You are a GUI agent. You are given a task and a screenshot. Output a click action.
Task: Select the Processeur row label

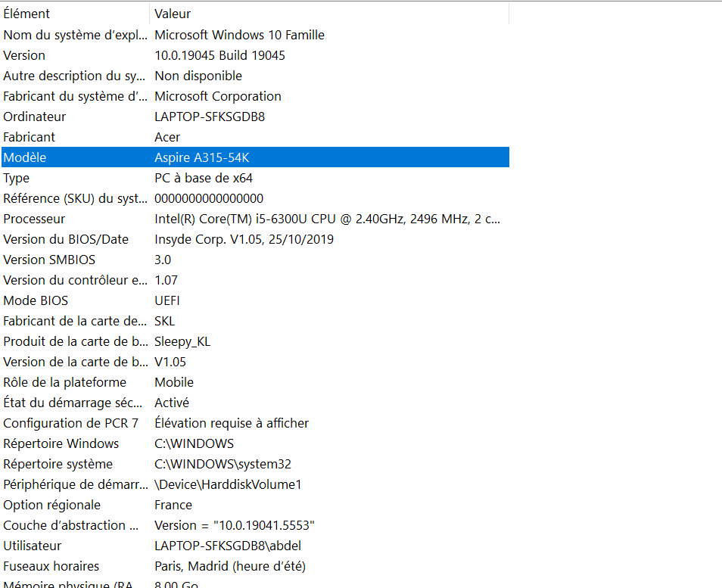pyautogui.click(x=34, y=219)
